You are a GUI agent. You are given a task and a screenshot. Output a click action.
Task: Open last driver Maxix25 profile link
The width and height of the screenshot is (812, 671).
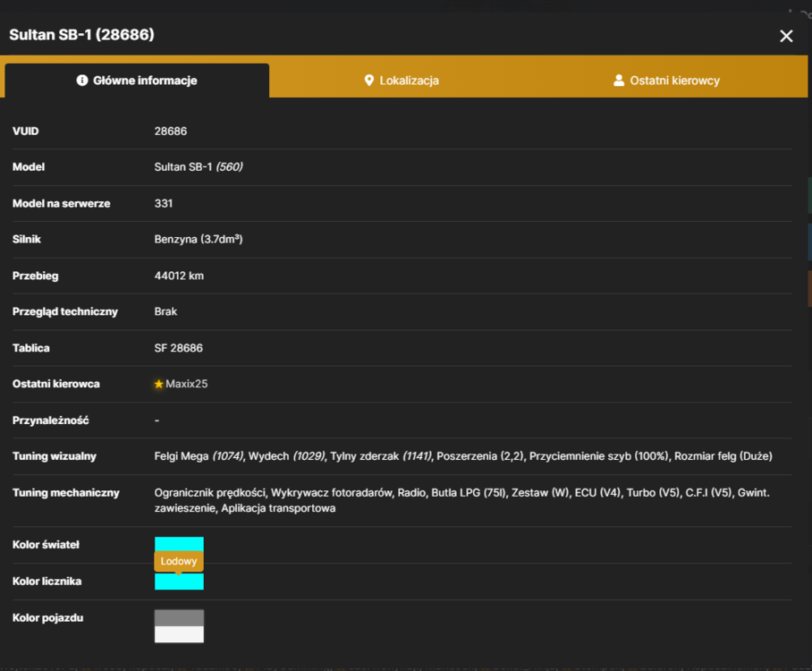click(x=186, y=384)
